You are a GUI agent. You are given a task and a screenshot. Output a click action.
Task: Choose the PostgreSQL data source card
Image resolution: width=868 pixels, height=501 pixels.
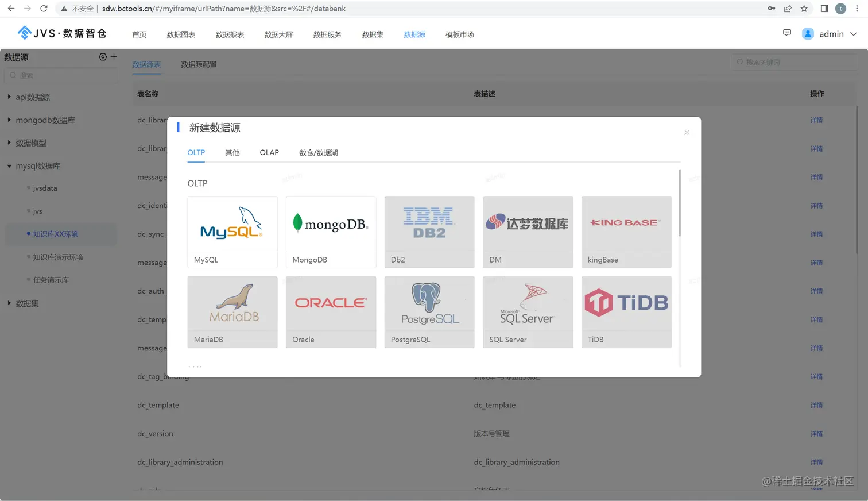tap(429, 312)
